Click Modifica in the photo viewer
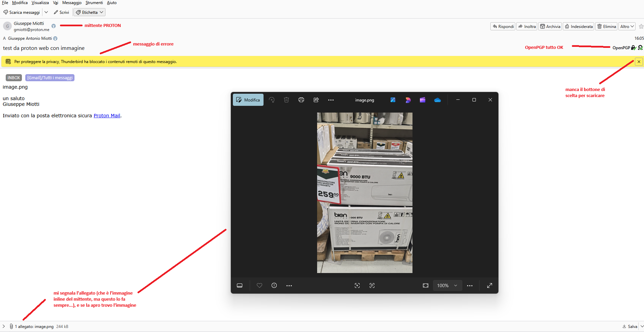 pyautogui.click(x=248, y=100)
